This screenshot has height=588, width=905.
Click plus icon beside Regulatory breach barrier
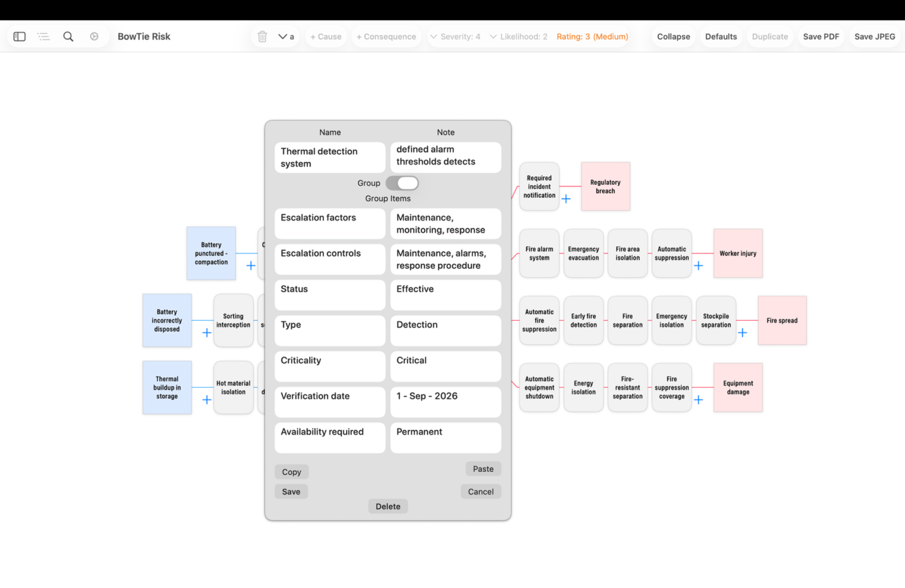(x=566, y=199)
